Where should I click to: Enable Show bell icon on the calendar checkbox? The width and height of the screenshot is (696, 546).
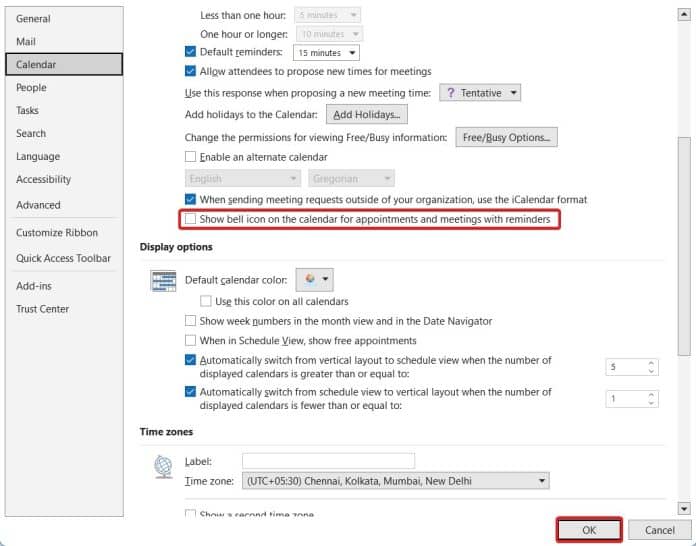[191, 219]
